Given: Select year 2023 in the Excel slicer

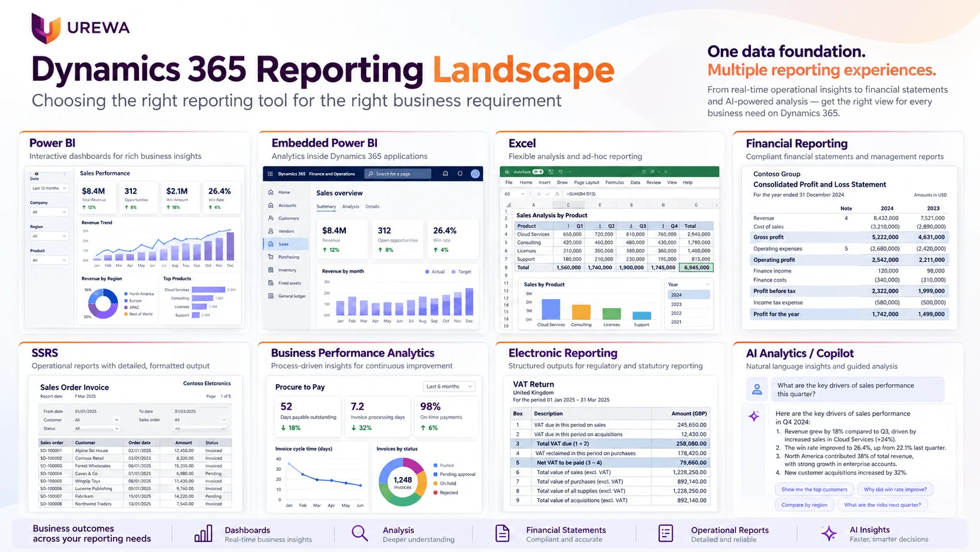Looking at the screenshot, I should click(689, 304).
